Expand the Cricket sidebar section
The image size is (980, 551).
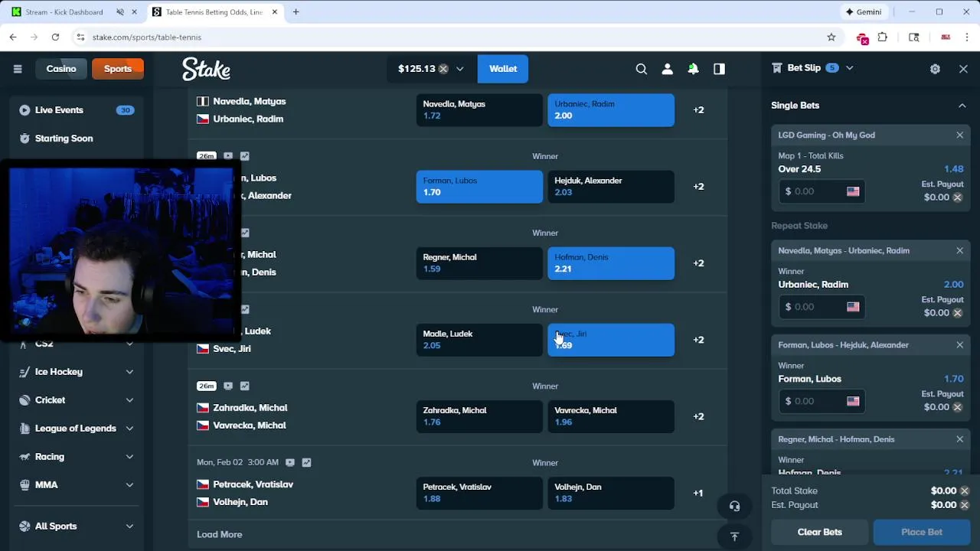[129, 400]
